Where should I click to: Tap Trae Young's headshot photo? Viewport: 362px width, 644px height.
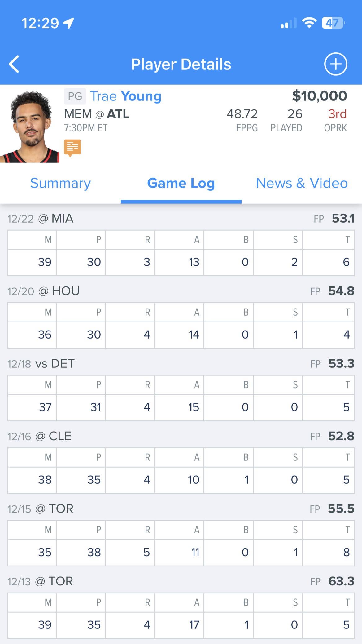coord(30,127)
